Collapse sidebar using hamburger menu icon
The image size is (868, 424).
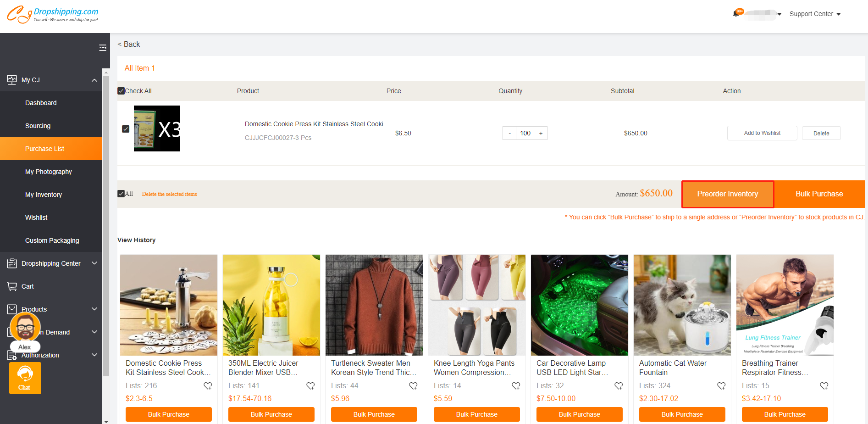pyautogui.click(x=103, y=48)
